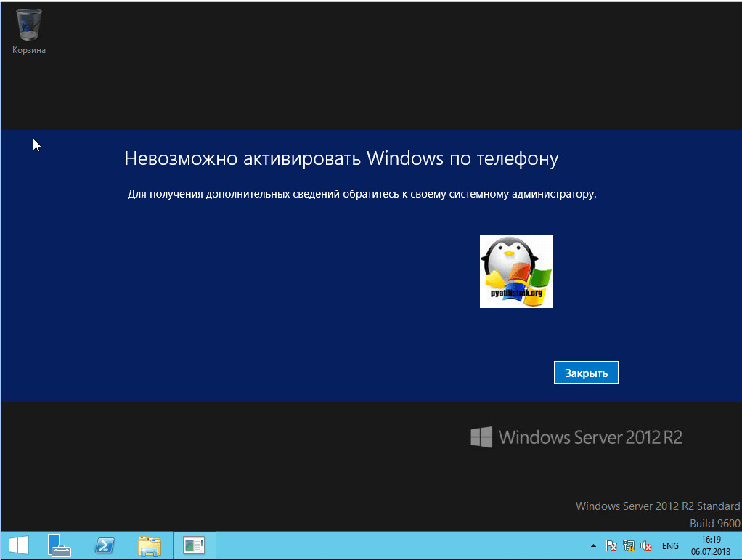Expand the hidden tray icons arrow
Image resolution: width=742 pixels, height=560 pixels.
(593, 545)
